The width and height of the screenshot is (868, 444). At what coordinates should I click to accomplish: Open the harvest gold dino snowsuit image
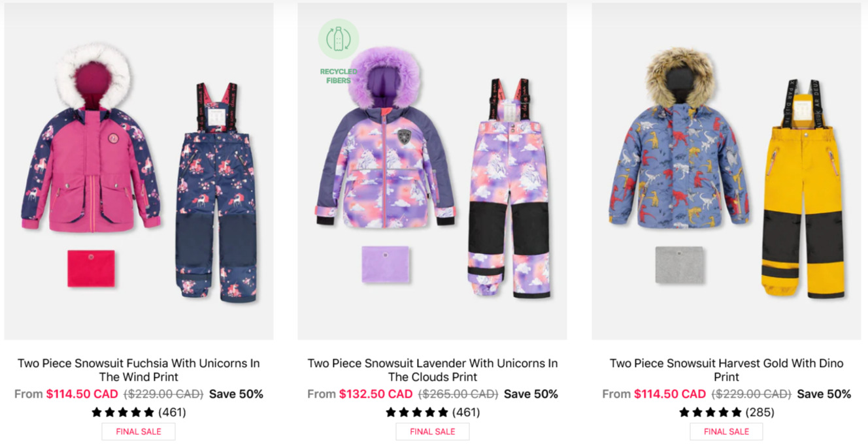[x=726, y=172]
